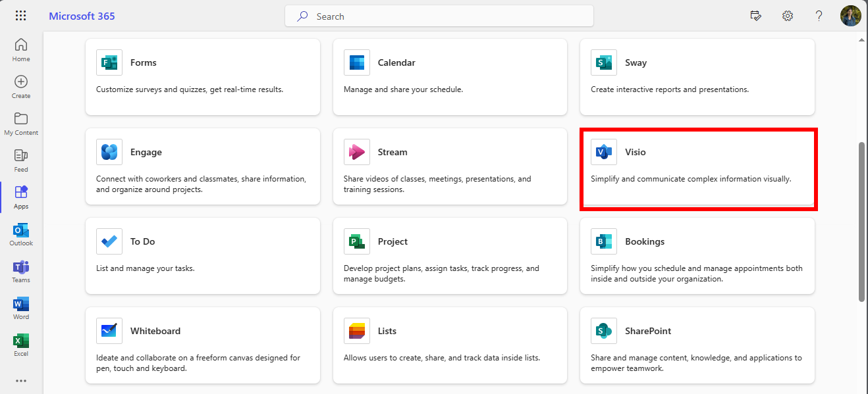The image size is (868, 394).
Task: Click the Forms app icon
Action: click(109, 62)
